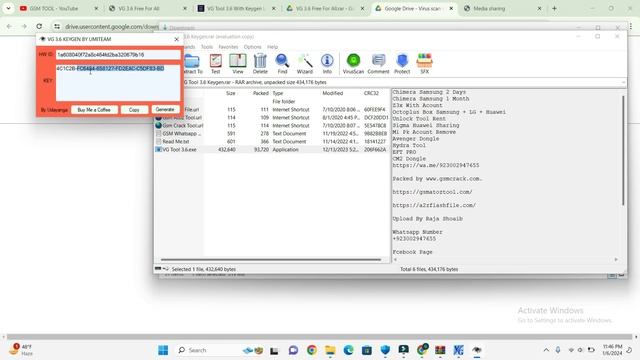Click the weather widget on taskbar
Image resolution: width=640 pixels, height=360 pixels.
click(21, 350)
